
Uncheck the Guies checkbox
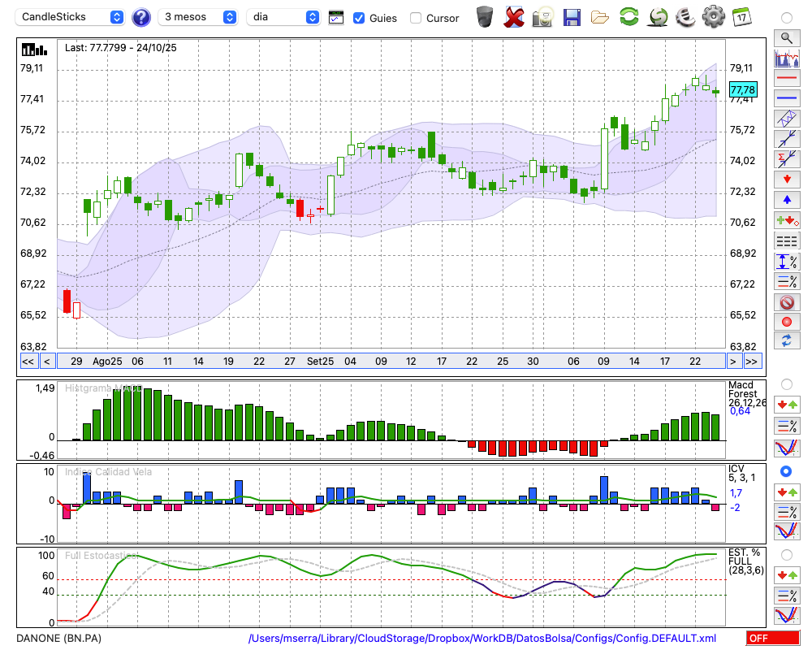[359, 17]
